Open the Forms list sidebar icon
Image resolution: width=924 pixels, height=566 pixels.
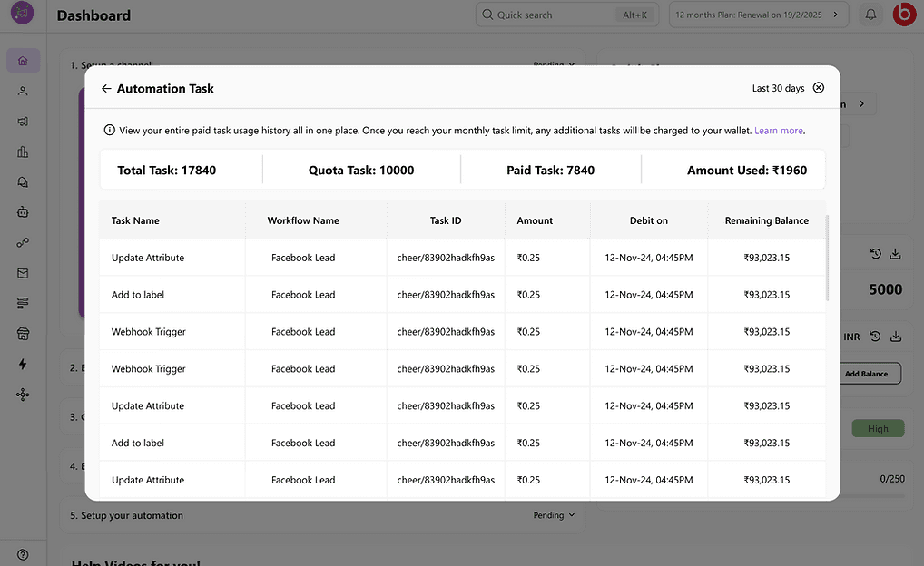[23, 303]
